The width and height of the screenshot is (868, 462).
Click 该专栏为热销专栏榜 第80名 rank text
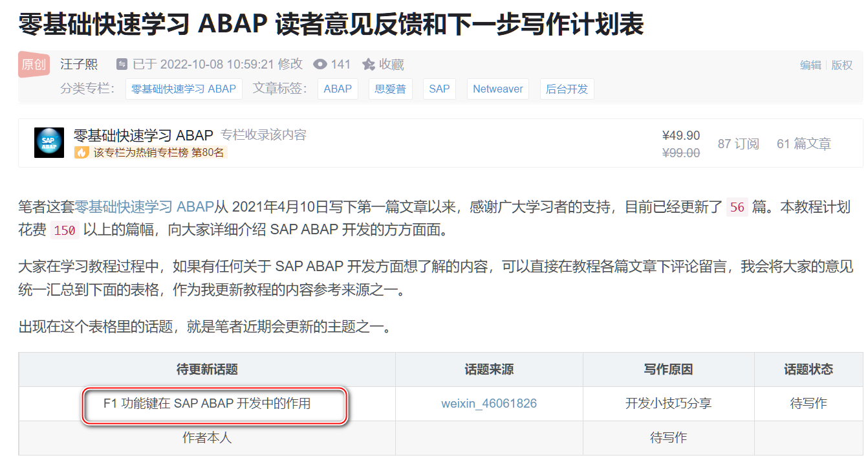pos(159,153)
